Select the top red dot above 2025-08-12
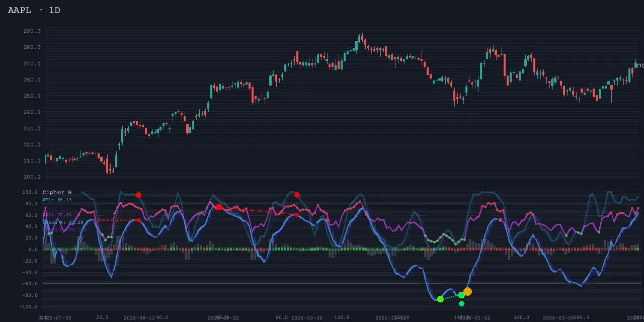Image resolution: width=644 pixels, height=322 pixels. pos(138,195)
